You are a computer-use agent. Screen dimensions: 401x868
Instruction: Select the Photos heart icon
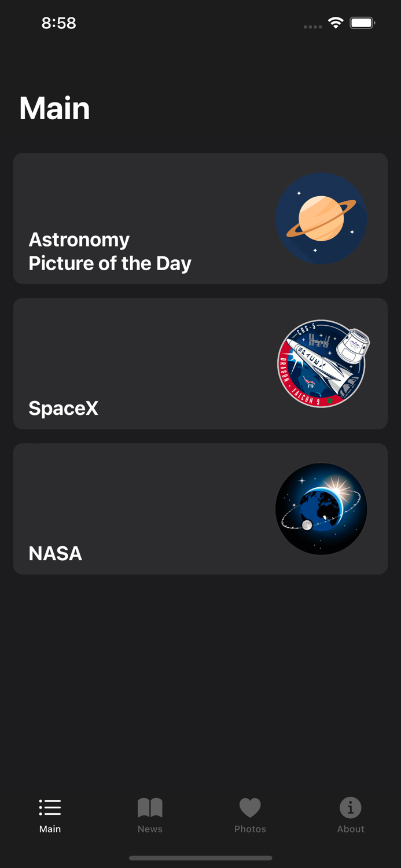click(x=250, y=806)
